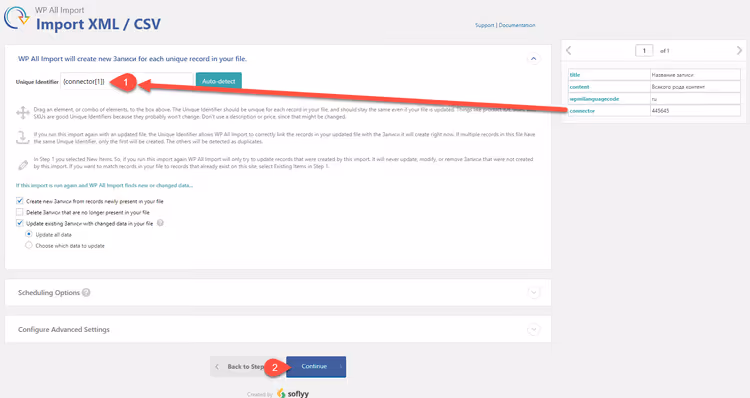Select Choose which data to update

[x=29, y=245]
